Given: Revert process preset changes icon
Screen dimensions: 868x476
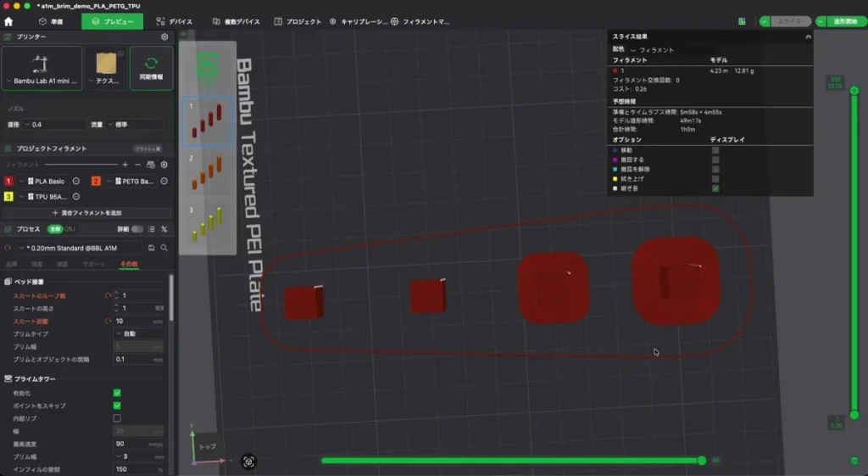Looking at the screenshot, I should (x=8, y=248).
